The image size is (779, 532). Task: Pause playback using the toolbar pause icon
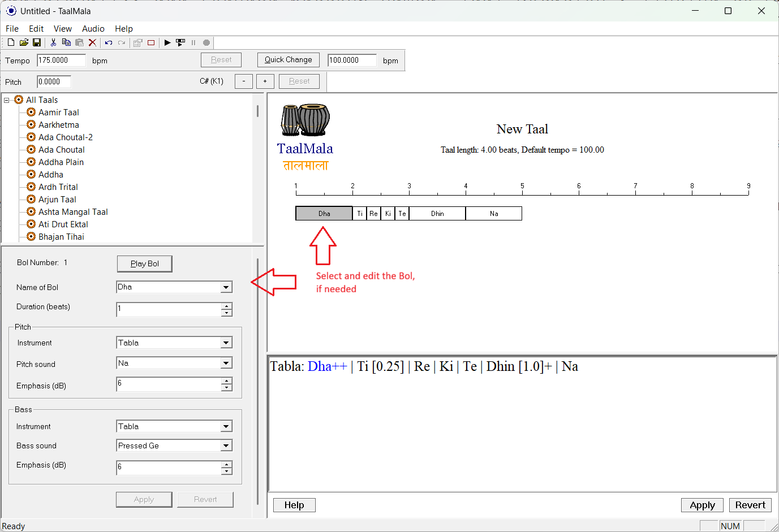(x=193, y=42)
